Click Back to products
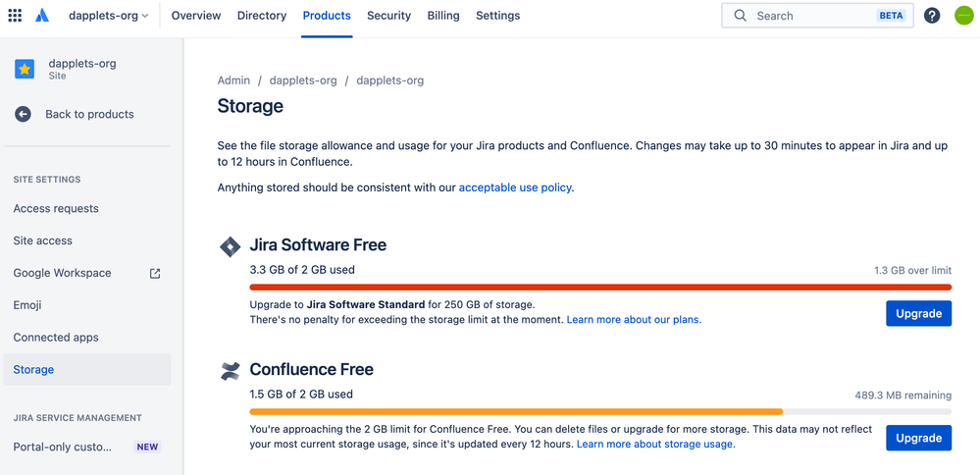The height and width of the screenshot is (475, 980). (89, 115)
